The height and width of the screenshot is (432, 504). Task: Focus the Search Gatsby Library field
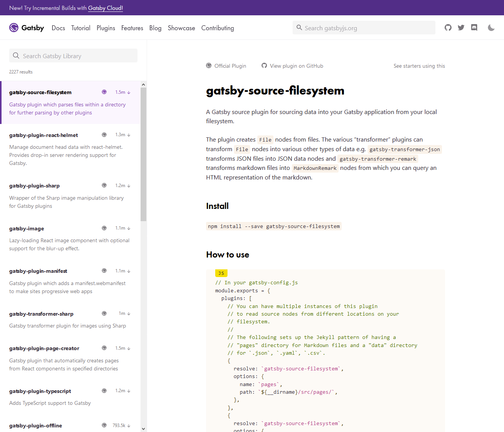(x=73, y=55)
